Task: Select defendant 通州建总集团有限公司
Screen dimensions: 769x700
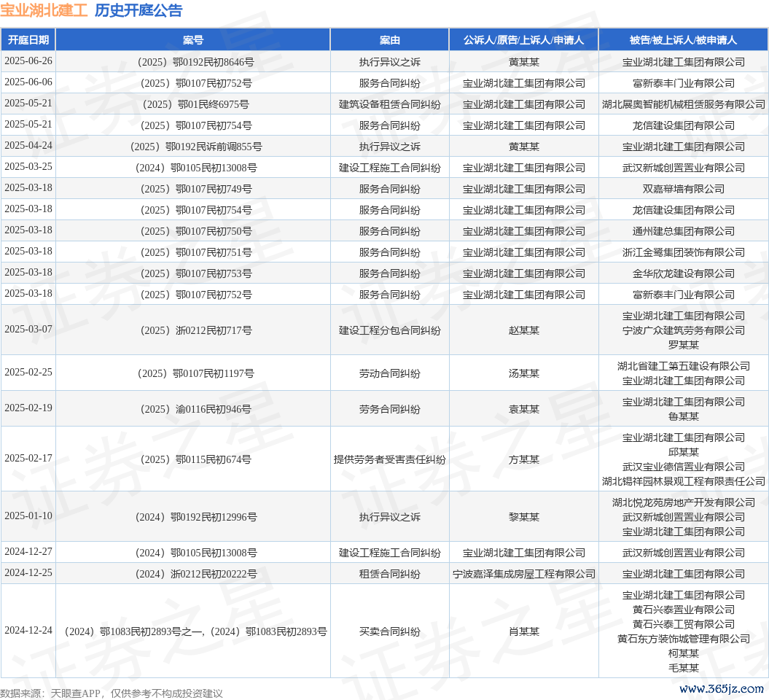Action: (683, 231)
